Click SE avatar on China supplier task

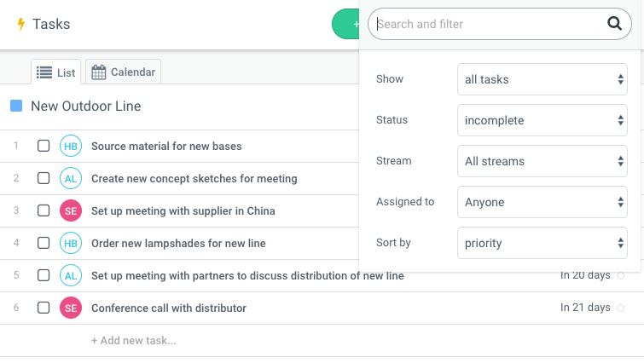pos(70,210)
